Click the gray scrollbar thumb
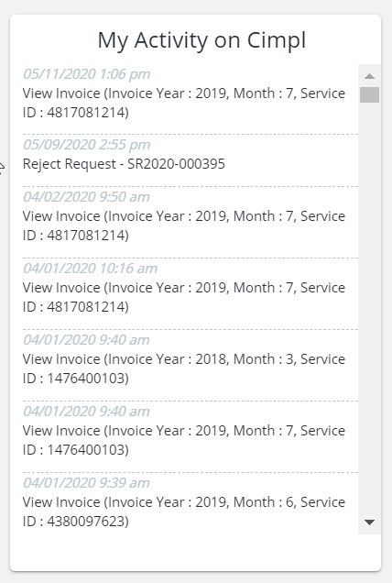 coord(369,94)
